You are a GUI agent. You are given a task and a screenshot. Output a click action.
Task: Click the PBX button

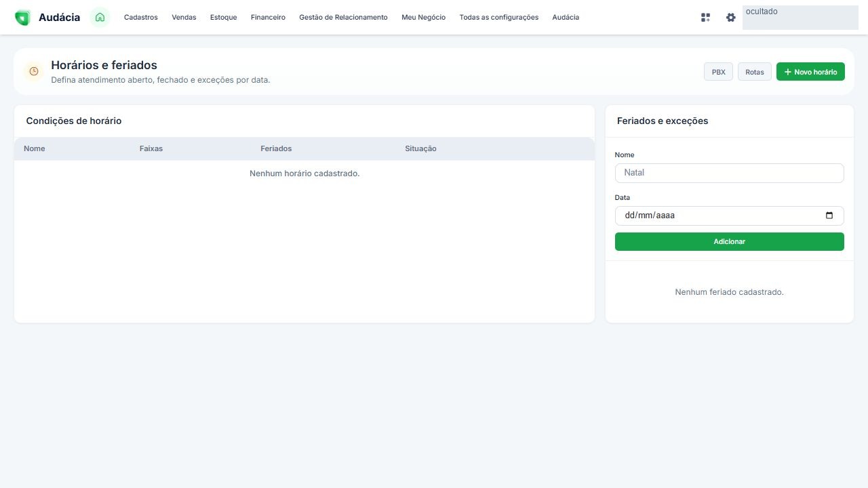coord(718,72)
